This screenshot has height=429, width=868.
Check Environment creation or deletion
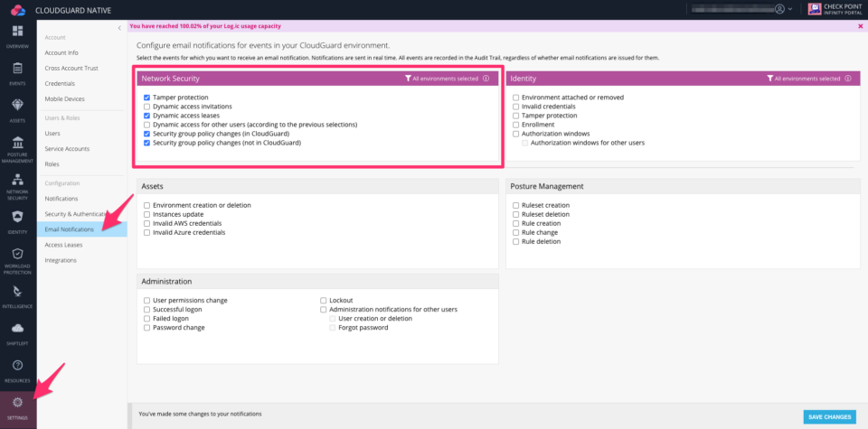[146, 205]
